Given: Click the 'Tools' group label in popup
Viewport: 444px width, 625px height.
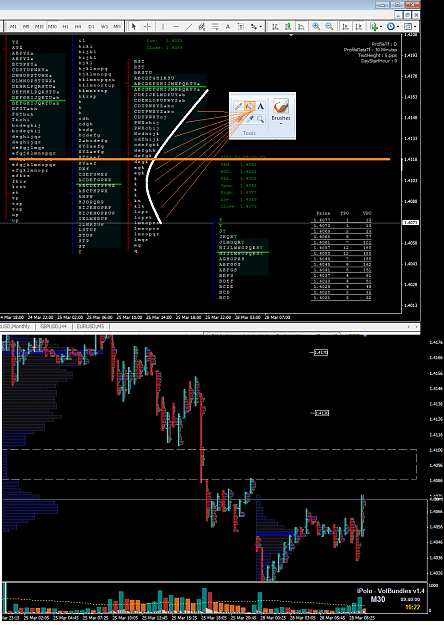Looking at the screenshot, I should [x=250, y=133].
